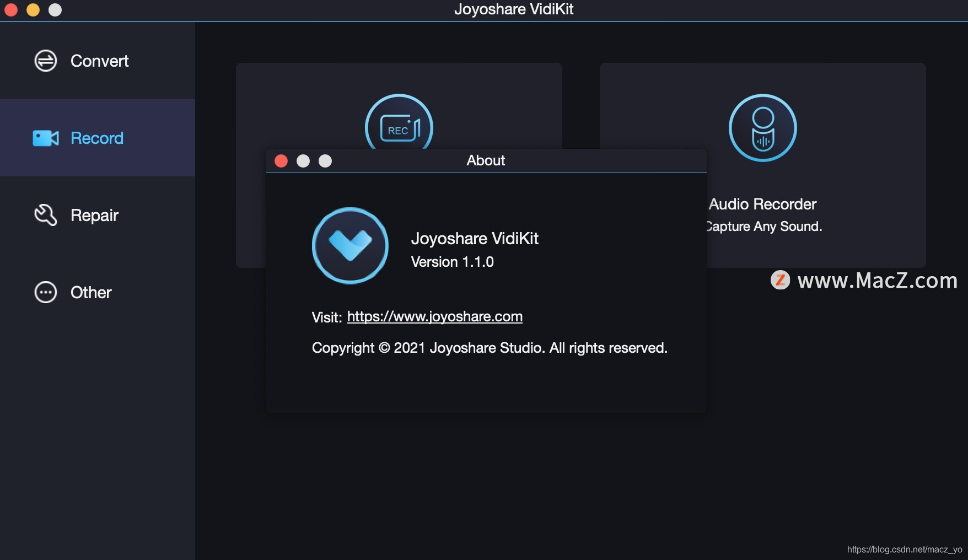Click the 'Version 1.1.0' text
Viewport: 968px width, 560px height.
click(x=452, y=262)
